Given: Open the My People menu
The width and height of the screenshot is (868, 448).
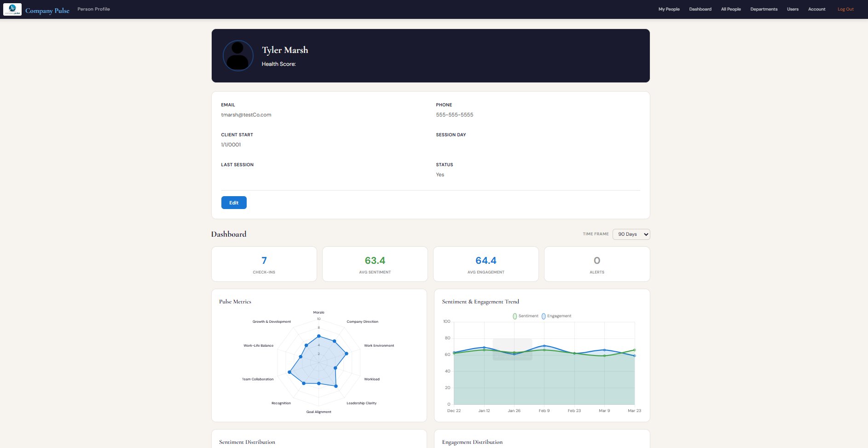Looking at the screenshot, I should pyautogui.click(x=669, y=9).
